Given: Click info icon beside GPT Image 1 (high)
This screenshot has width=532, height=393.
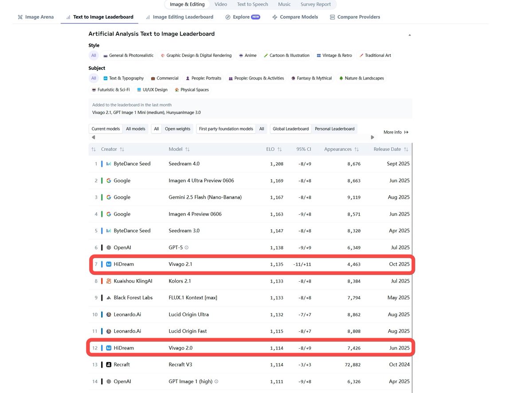Looking at the screenshot, I should click(x=216, y=381).
